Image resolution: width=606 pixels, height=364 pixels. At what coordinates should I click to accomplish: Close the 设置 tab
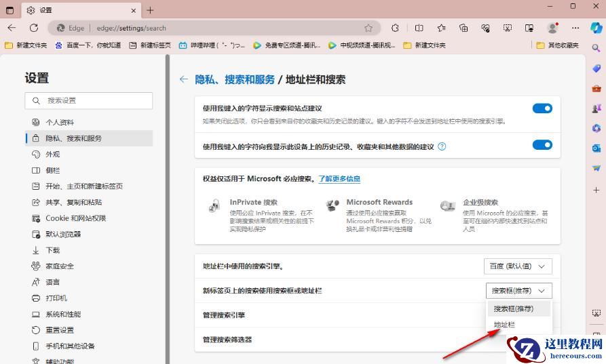coord(133,10)
